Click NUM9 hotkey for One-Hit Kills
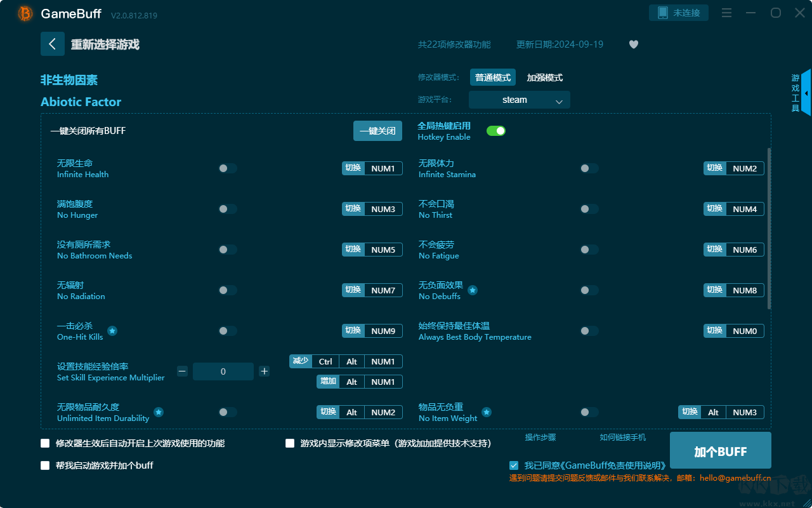 point(383,331)
